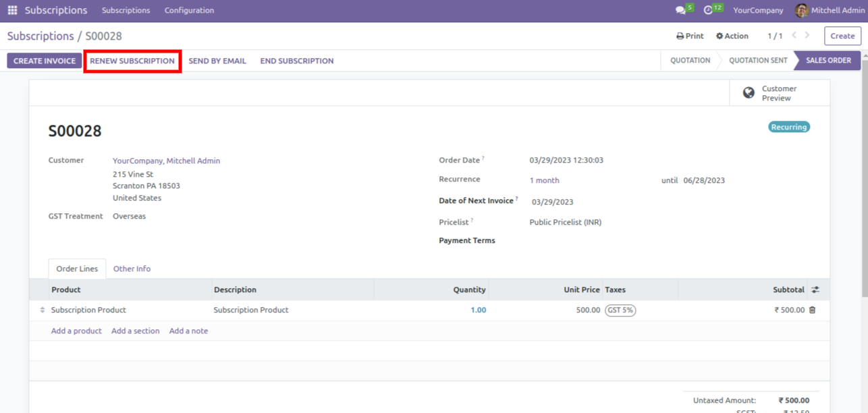Click the drag handle on order line
868x413 pixels.
43,310
